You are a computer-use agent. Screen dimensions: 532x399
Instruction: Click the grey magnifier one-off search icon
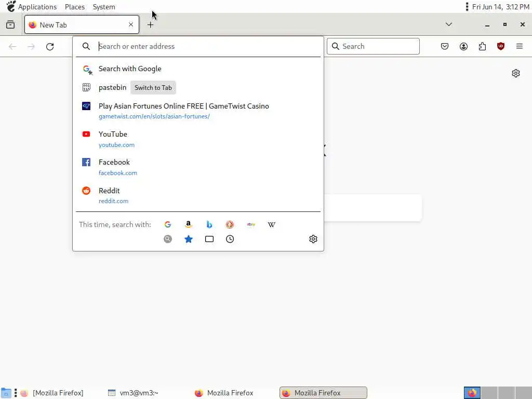tap(168, 239)
